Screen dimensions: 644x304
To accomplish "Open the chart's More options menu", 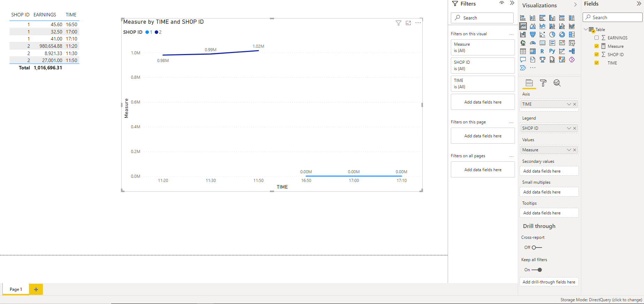I will pos(418,23).
